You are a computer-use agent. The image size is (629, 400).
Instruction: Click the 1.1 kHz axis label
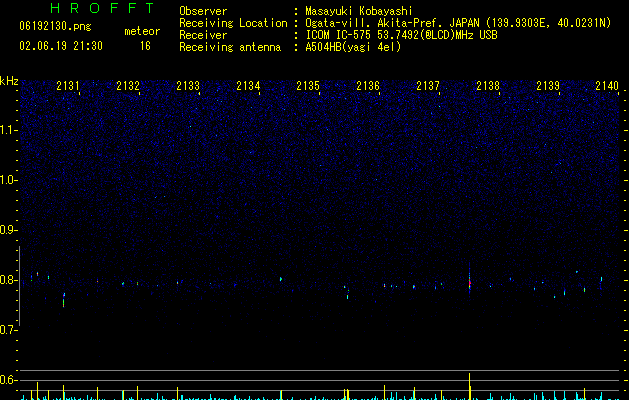[x=9, y=130]
